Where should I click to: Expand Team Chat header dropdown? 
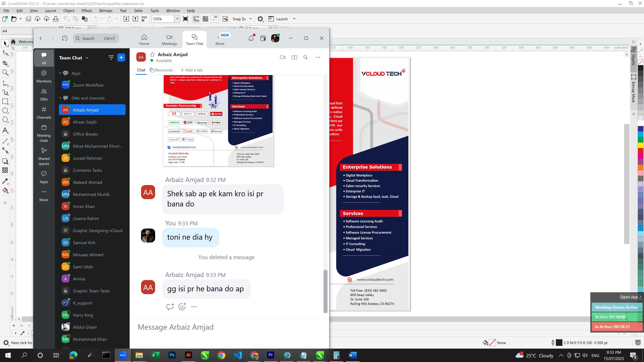coord(87,58)
